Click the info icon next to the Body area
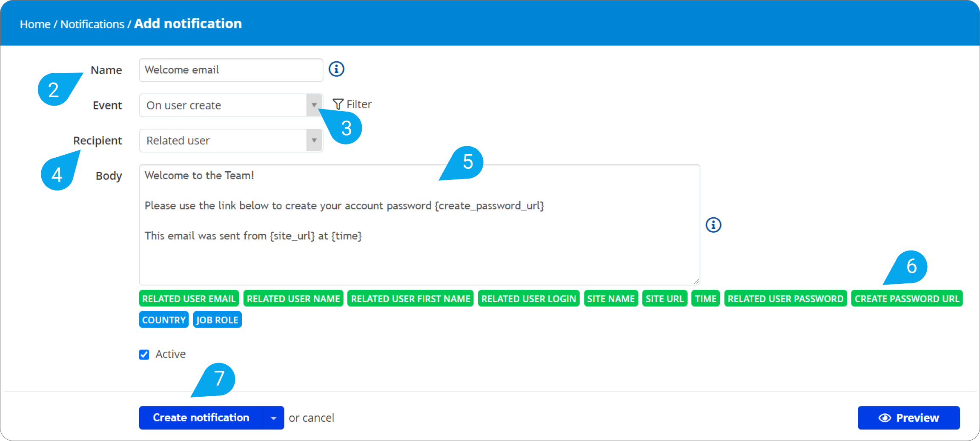 coord(713,225)
